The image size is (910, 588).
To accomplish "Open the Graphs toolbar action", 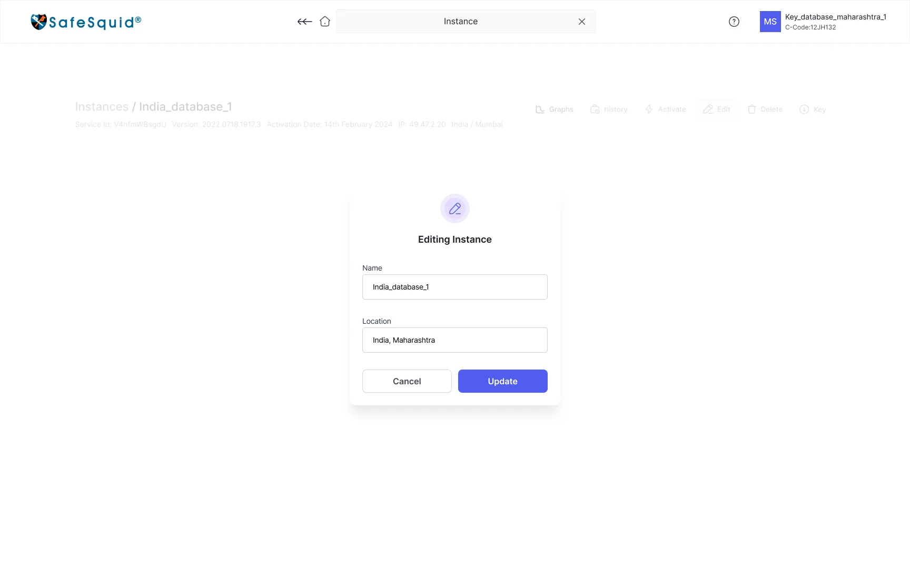I will (x=555, y=109).
